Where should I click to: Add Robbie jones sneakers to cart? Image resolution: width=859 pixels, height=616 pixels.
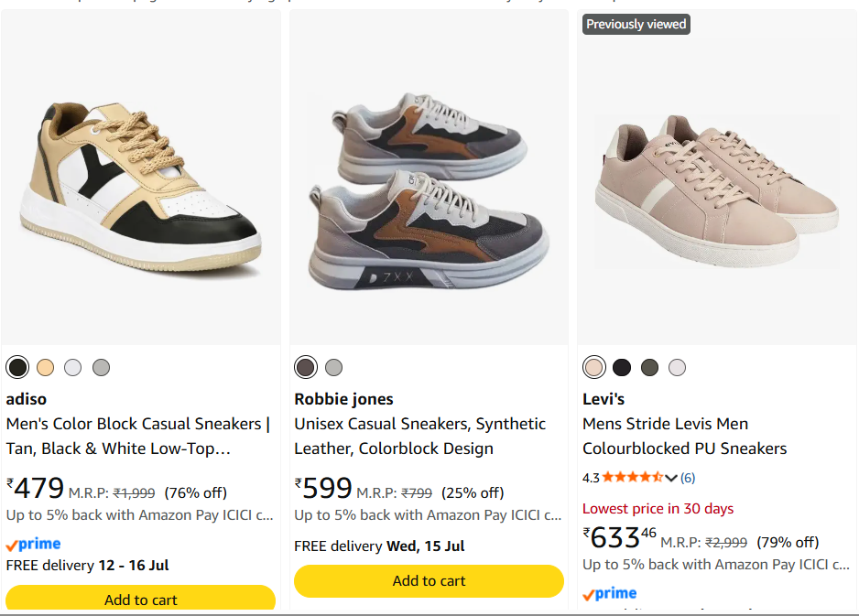(x=429, y=581)
